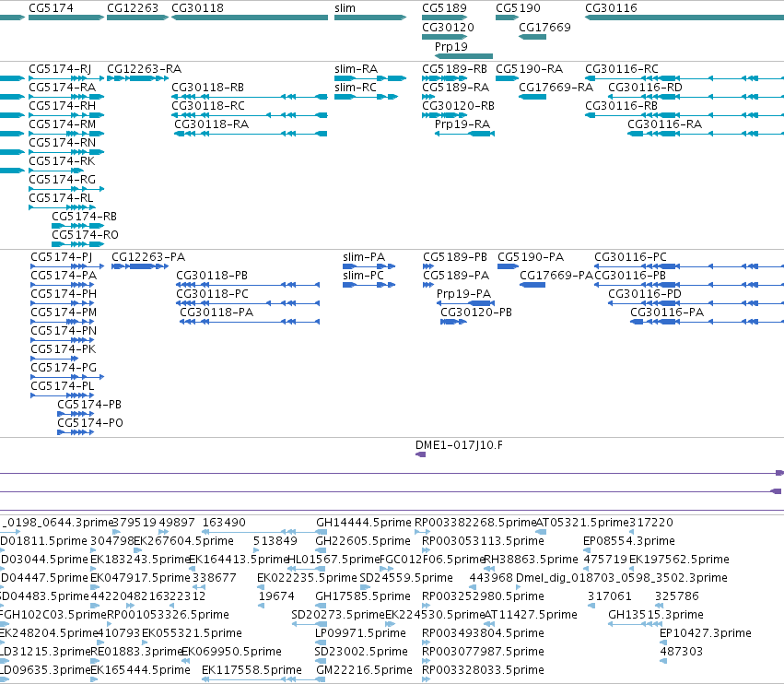The height and width of the screenshot is (684, 784).
Task: Click protein CG12263-PA label
Action: point(148,256)
